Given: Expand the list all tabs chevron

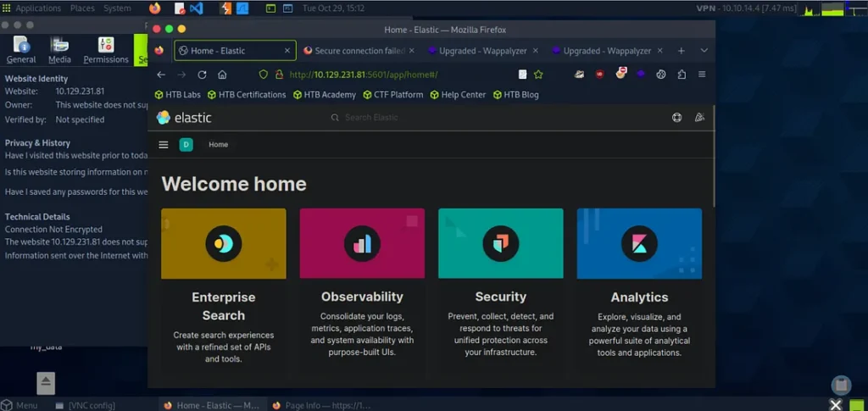Looking at the screenshot, I should [704, 51].
